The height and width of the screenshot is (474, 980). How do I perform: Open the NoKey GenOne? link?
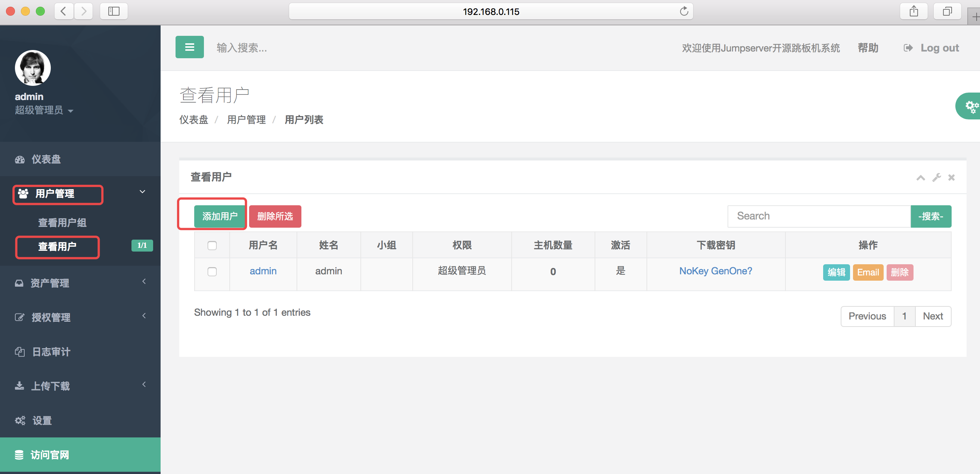(x=715, y=271)
